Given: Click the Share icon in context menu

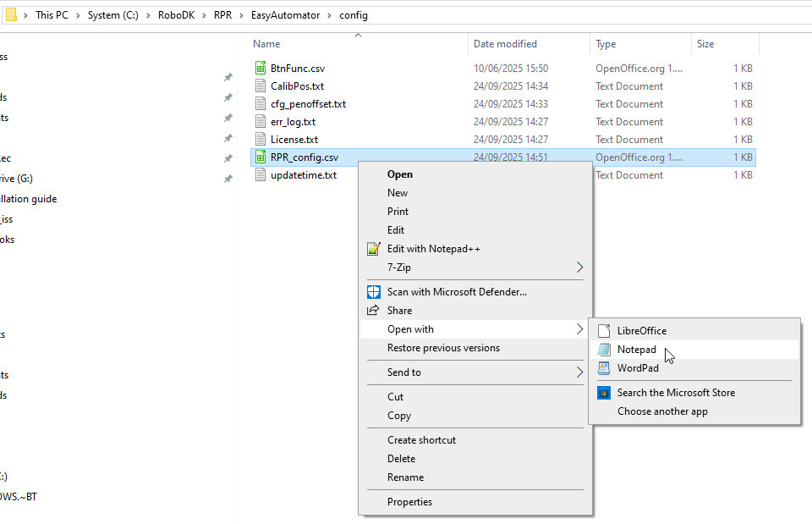Looking at the screenshot, I should tap(374, 311).
